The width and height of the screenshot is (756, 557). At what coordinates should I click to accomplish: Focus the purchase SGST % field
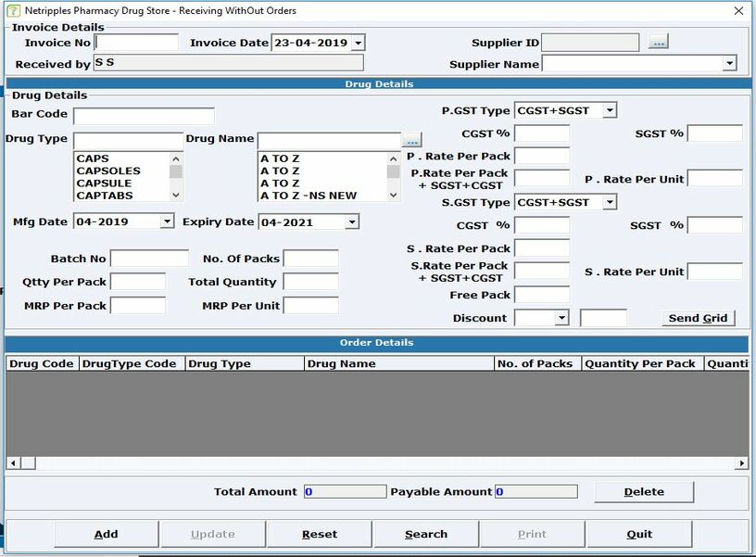(715, 133)
